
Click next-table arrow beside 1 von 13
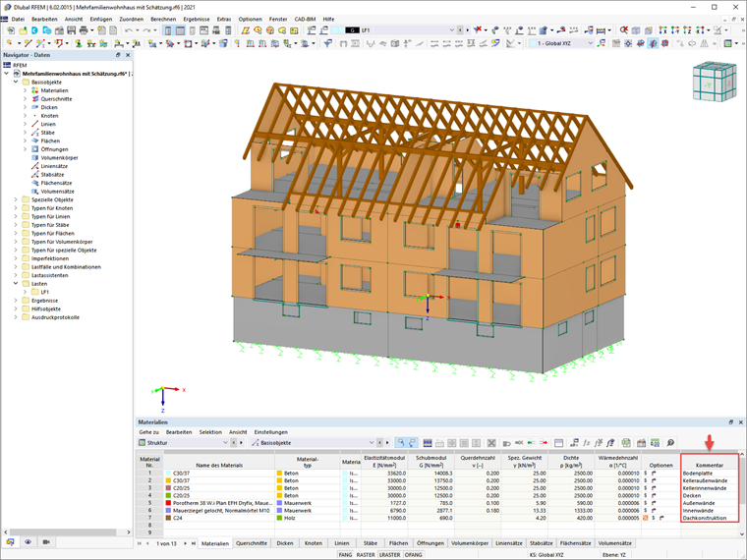pos(185,543)
